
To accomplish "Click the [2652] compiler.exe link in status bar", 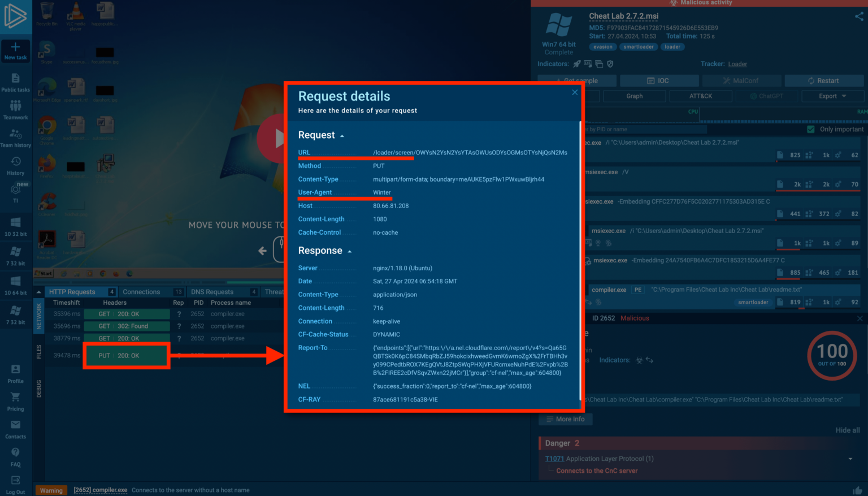I will [100, 490].
